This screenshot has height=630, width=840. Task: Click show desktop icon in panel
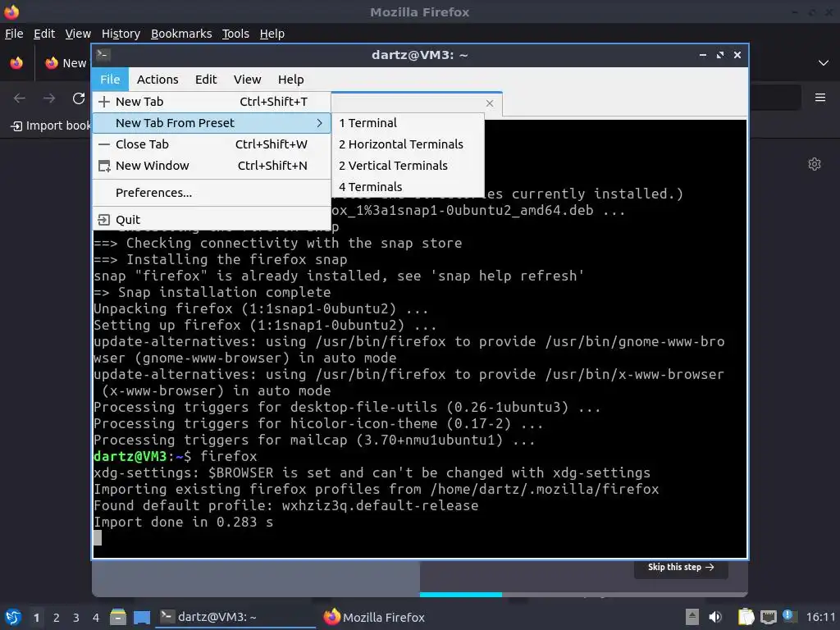(x=141, y=617)
